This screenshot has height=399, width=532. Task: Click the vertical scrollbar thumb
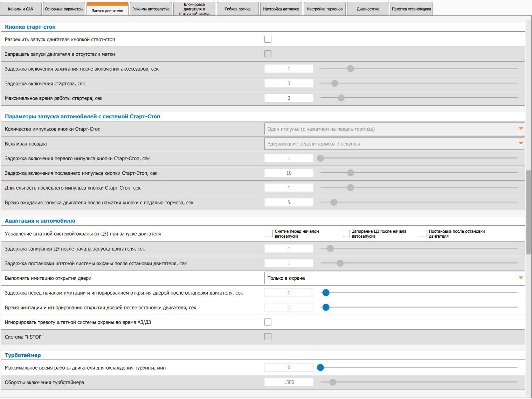click(529, 212)
